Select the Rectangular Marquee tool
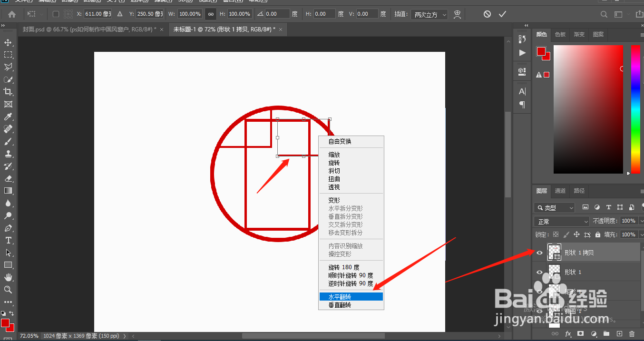The height and width of the screenshot is (341, 644). click(8, 55)
